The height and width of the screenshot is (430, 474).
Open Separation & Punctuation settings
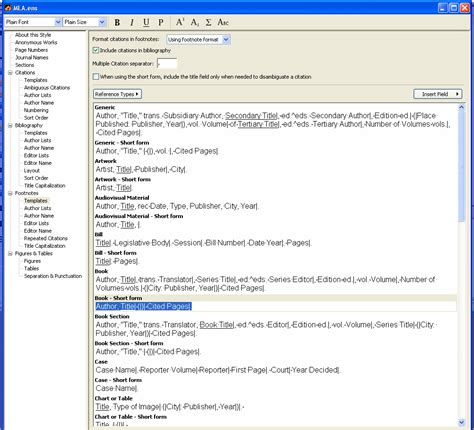point(53,276)
